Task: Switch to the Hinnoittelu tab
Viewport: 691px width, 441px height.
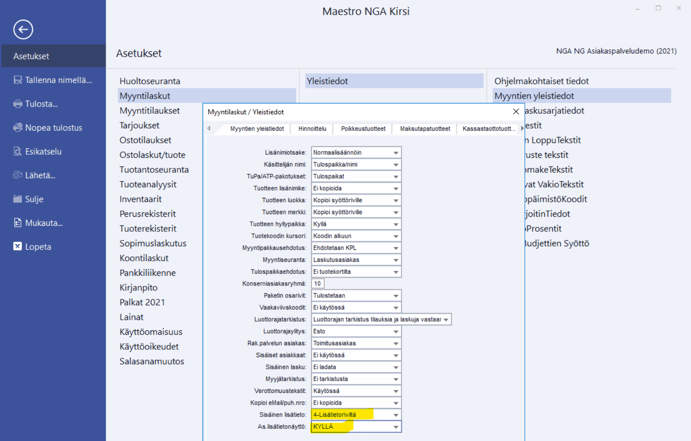Action: (x=312, y=129)
